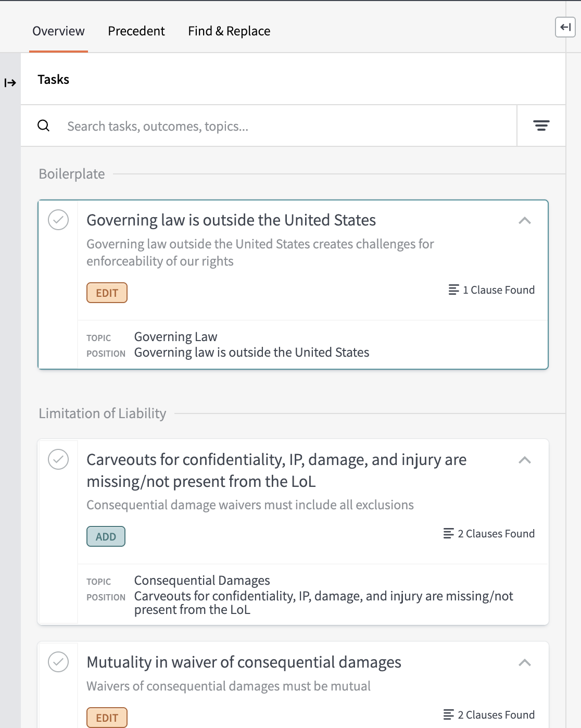Click the Tasks panel heading
The height and width of the screenshot is (728, 581).
point(53,80)
